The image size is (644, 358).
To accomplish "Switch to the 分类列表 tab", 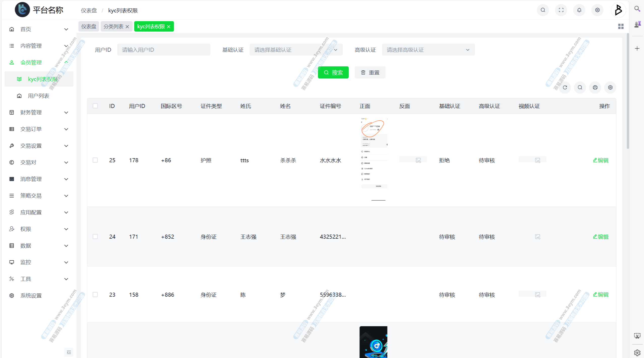I will [x=113, y=26].
